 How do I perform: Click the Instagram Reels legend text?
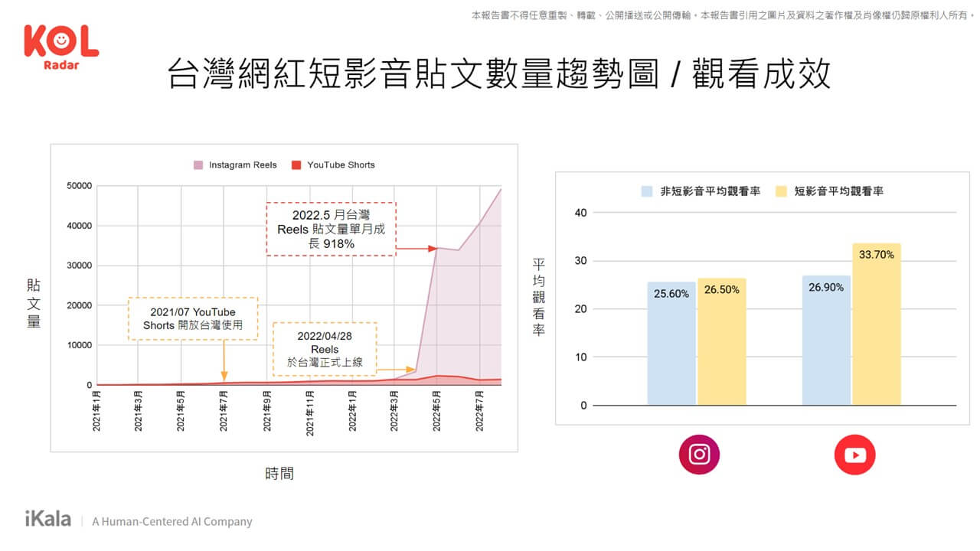(x=243, y=165)
